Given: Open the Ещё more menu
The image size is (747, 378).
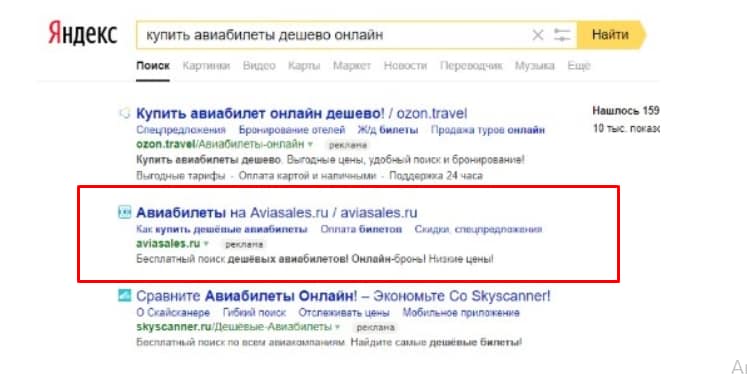Looking at the screenshot, I should [x=579, y=66].
